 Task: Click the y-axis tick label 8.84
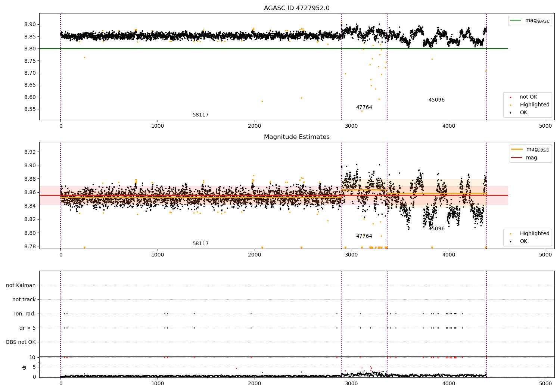point(30,206)
